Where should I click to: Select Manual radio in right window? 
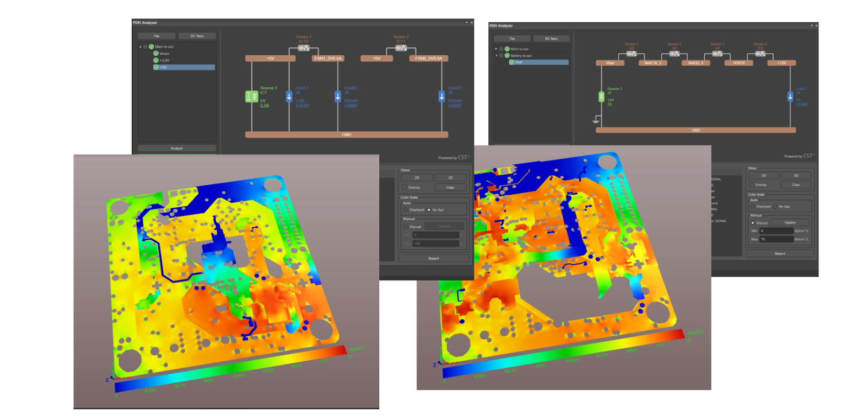[752, 222]
